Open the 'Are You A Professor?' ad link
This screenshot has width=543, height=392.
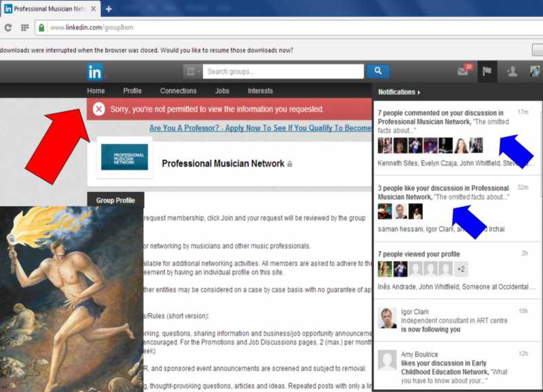pos(261,128)
